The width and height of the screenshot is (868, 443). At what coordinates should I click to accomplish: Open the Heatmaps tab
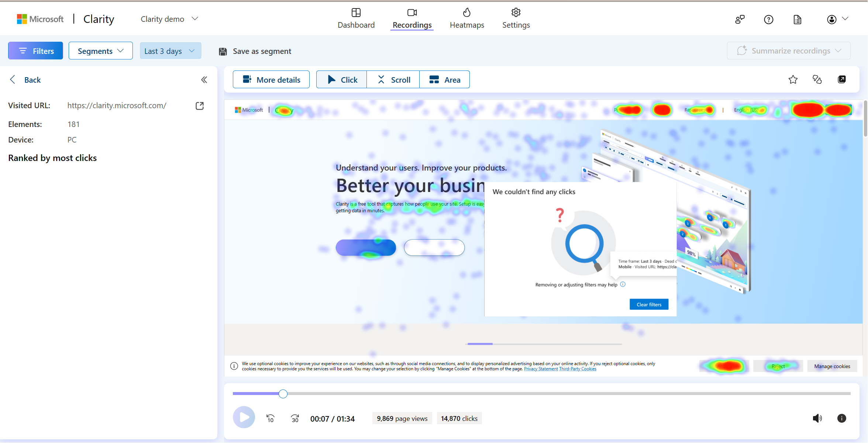[x=467, y=18]
